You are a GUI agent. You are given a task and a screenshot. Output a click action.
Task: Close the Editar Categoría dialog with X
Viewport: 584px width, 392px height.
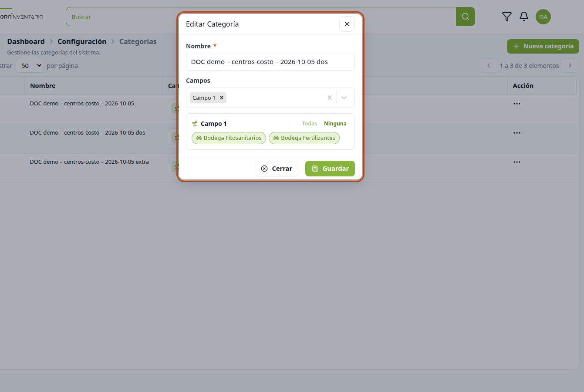click(347, 24)
